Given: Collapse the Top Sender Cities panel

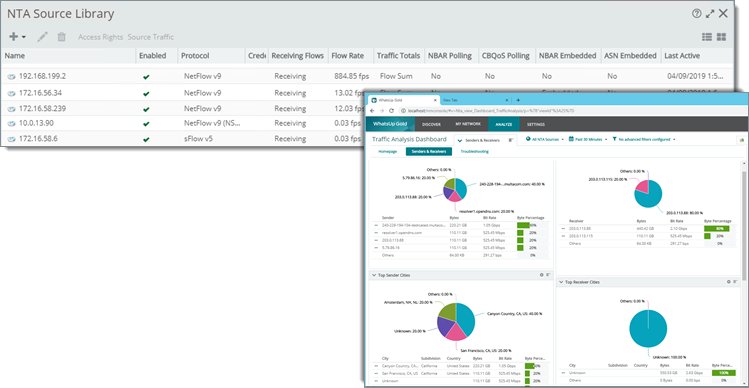Looking at the screenshot, I should pos(373,275).
